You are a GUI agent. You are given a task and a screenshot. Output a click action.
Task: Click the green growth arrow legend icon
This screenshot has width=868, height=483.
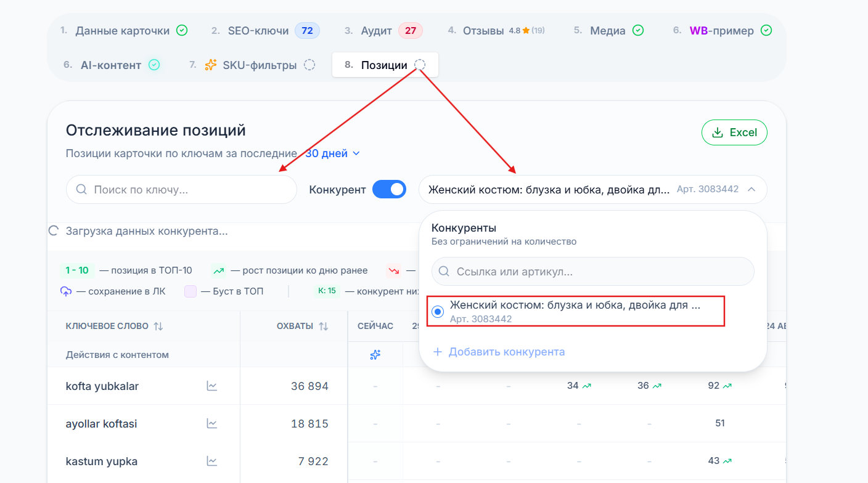tap(219, 270)
